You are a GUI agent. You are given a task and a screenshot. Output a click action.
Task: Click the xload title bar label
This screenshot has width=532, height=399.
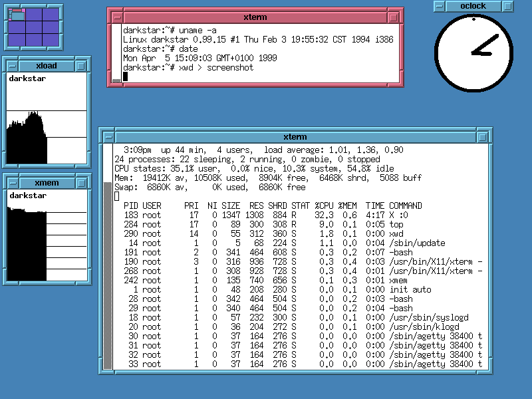[x=46, y=65]
